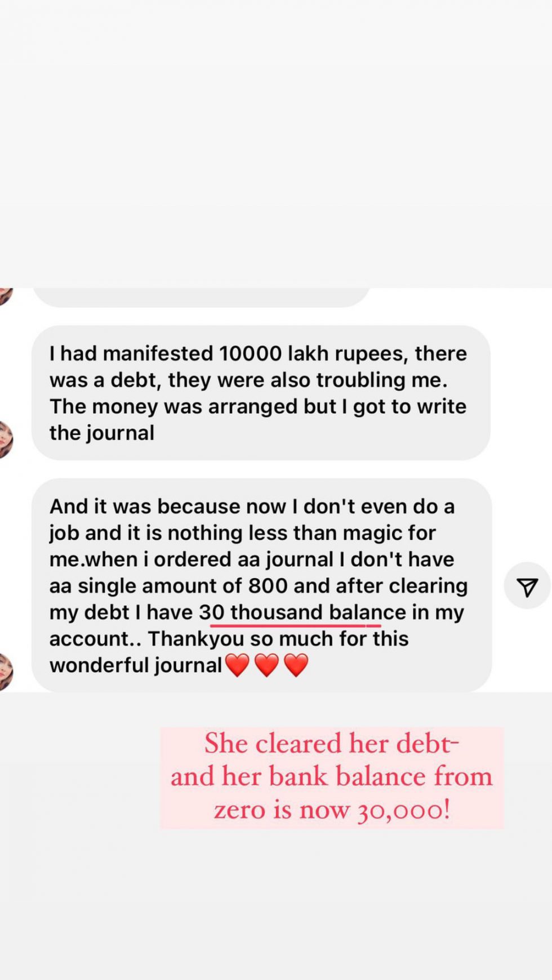Select the "And it was because now" message bubble

pyautogui.click(x=262, y=585)
